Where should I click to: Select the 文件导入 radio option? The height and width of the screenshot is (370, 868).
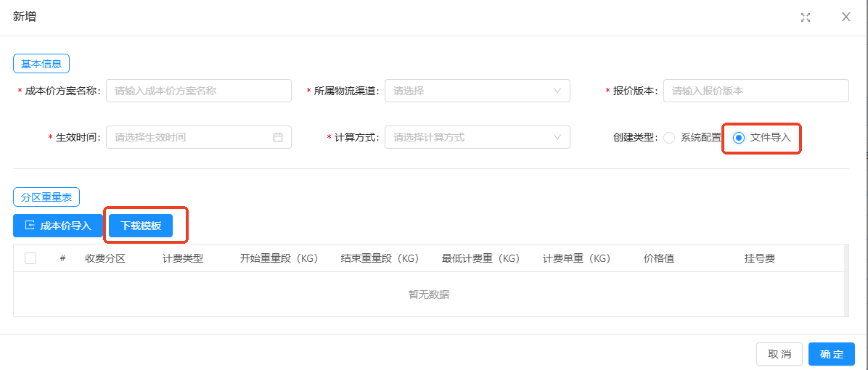(x=739, y=138)
